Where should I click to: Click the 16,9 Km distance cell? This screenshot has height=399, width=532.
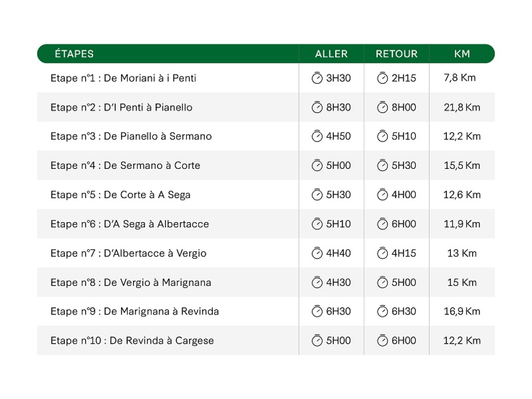(462, 311)
